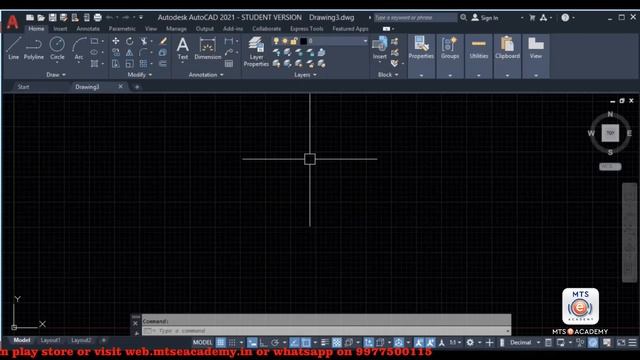Click the keyword search box
Viewport: 640px width, 360px height.
click(x=416, y=18)
